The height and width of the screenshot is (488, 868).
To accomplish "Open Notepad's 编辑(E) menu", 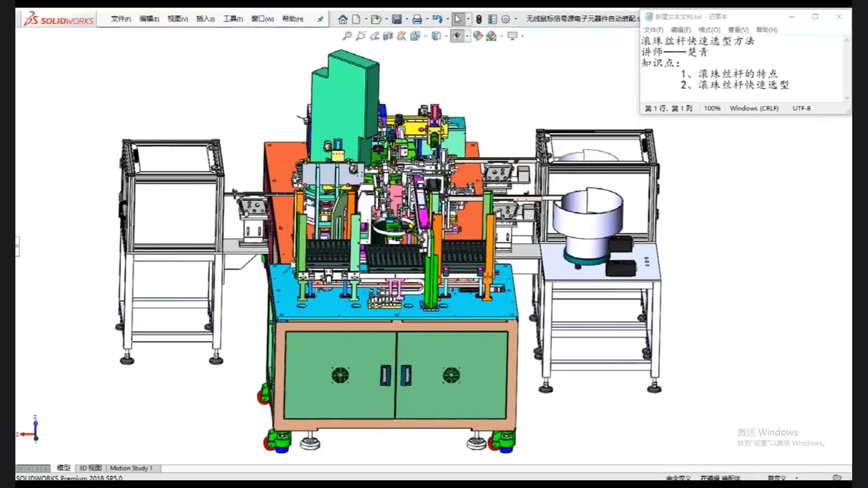I will point(681,30).
